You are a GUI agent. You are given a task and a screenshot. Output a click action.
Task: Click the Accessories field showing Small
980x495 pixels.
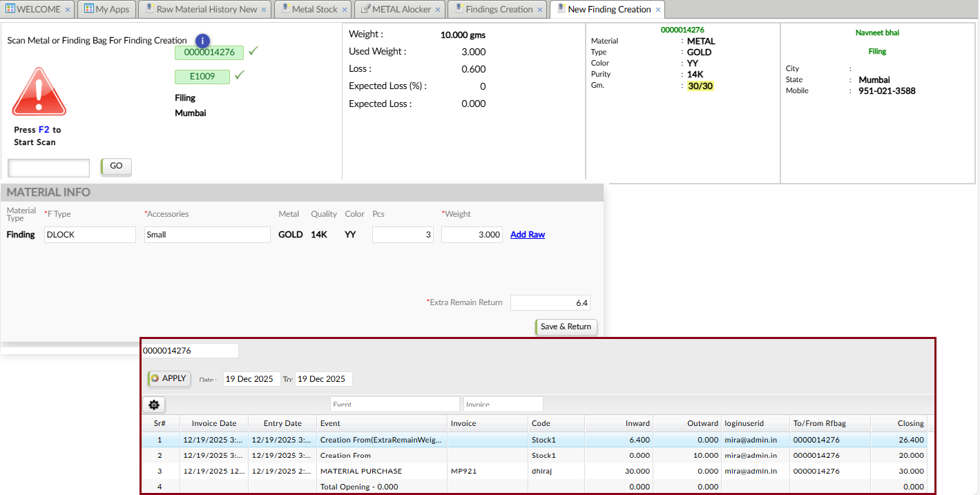coord(207,235)
